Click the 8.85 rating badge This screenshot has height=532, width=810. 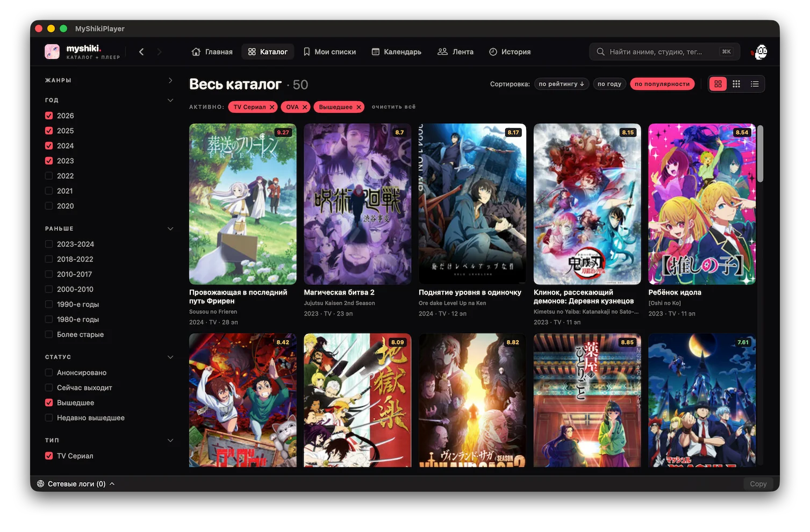(x=627, y=342)
